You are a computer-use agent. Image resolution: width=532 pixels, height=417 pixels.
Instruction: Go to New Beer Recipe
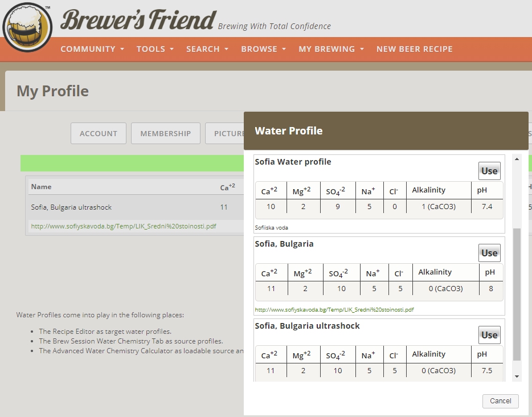414,49
